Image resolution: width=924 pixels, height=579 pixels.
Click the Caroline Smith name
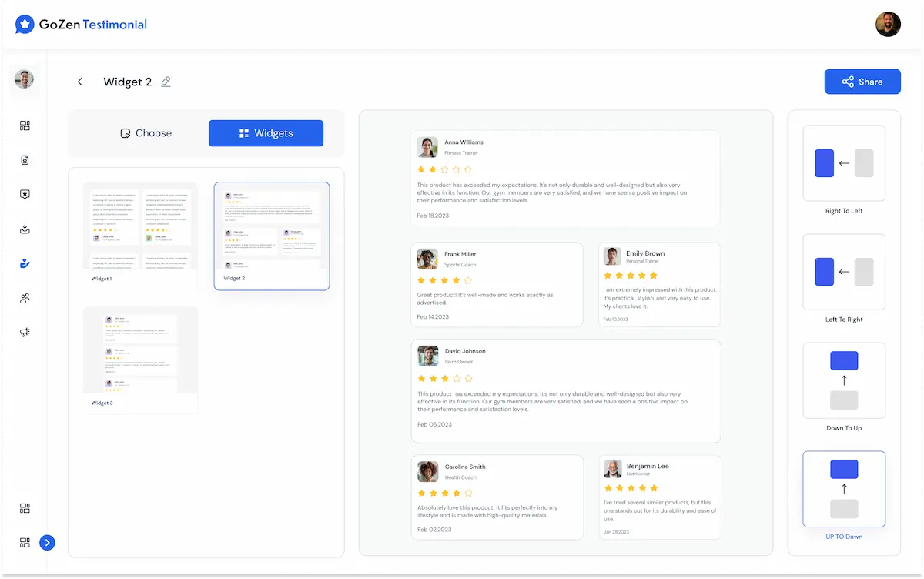click(x=465, y=467)
